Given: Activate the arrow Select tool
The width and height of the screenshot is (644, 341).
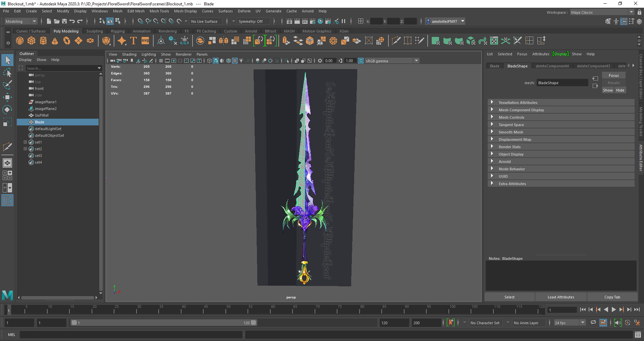Looking at the screenshot, I should pyautogui.click(x=7, y=60).
